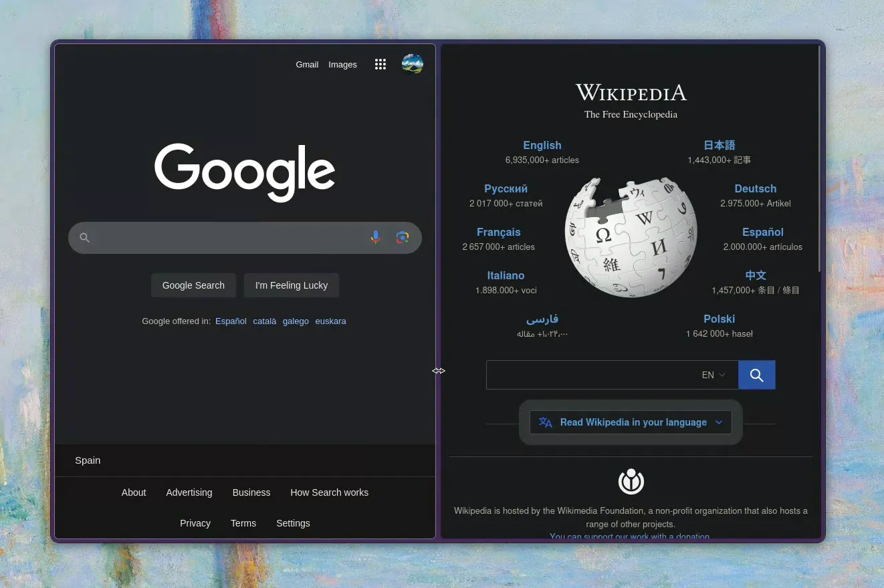Open Français Wikipedia

pos(499,232)
